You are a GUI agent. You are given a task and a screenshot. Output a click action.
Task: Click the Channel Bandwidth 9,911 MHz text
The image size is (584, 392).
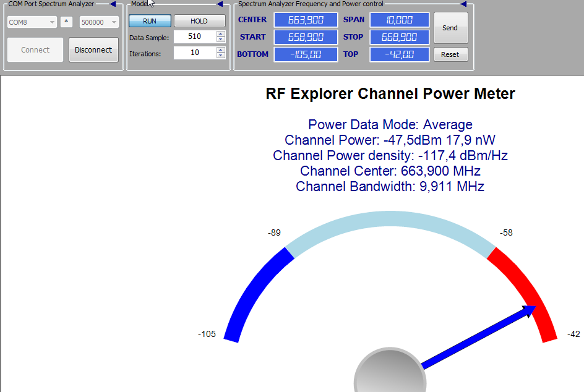(x=390, y=187)
